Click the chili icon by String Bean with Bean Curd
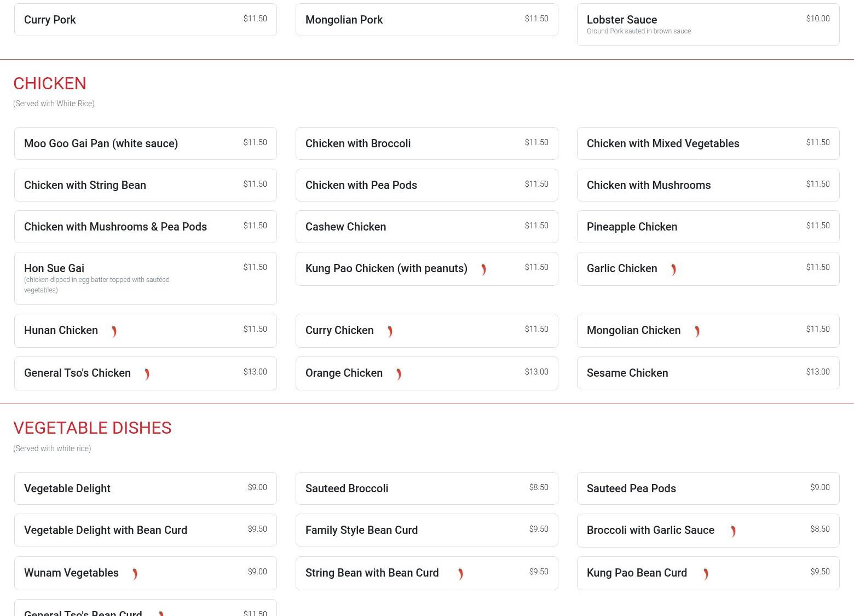This screenshot has height=616, width=854. [x=460, y=574]
